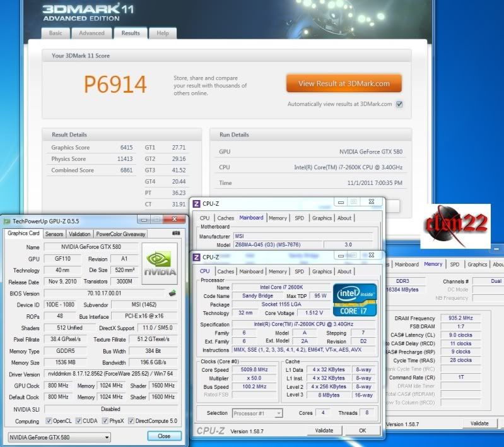Viewport: 504px width, 447px height.
Task: Click the CAS# Latency value 9.0 clocks
Action: 460,335
